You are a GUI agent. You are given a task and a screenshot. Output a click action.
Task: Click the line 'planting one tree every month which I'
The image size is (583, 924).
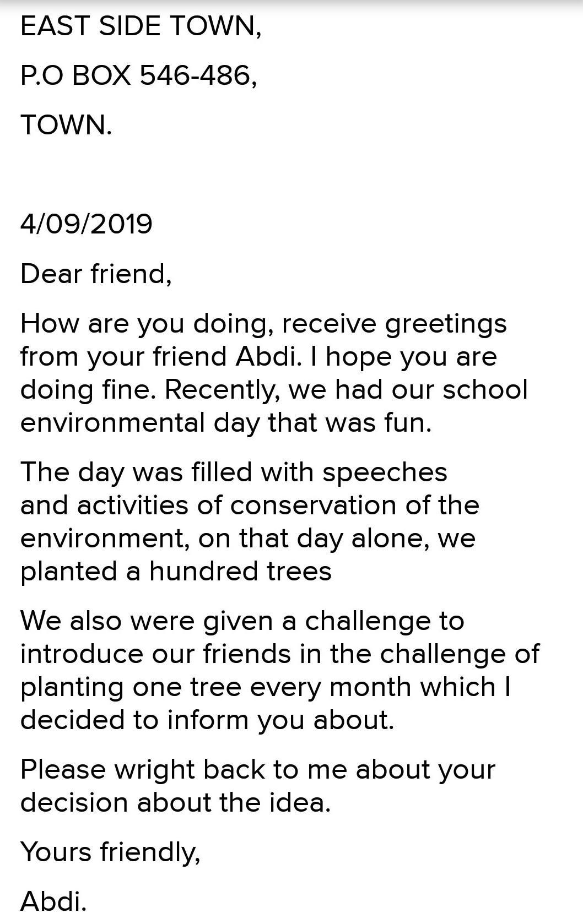click(x=266, y=687)
